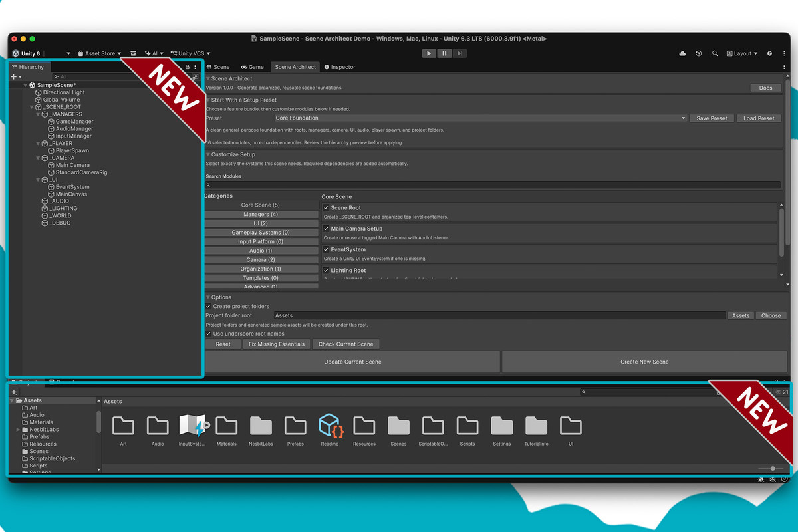The height and width of the screenshot is (532, 798).
Task: Click the Unity 6 logo button
Action: tap(26, 53)
